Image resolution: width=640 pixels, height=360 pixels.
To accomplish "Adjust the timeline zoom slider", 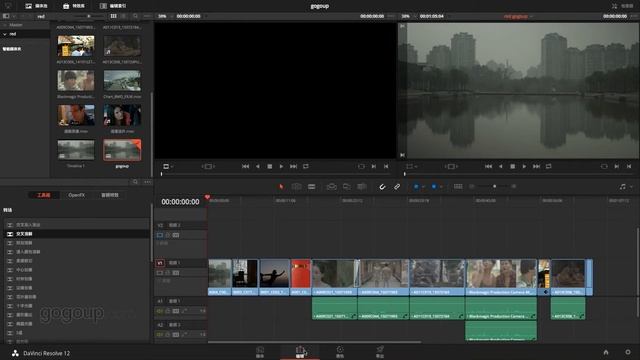I will [x=494, y=187].
